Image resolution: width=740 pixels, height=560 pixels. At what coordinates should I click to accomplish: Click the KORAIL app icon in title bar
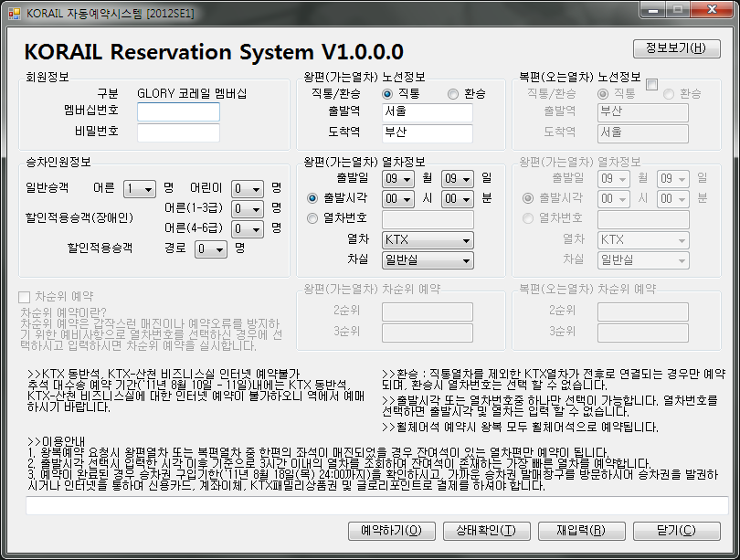coord(14,14)
